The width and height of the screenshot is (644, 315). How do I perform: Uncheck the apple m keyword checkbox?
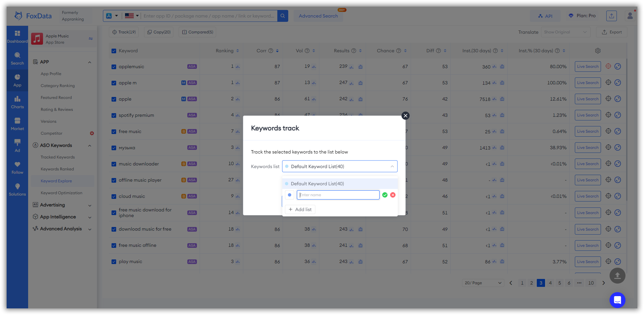[x=114, y=83]
